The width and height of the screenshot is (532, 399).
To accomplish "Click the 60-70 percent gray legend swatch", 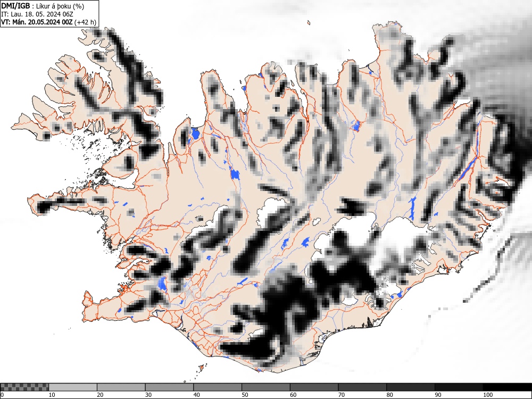I will [x=314, y=387].
